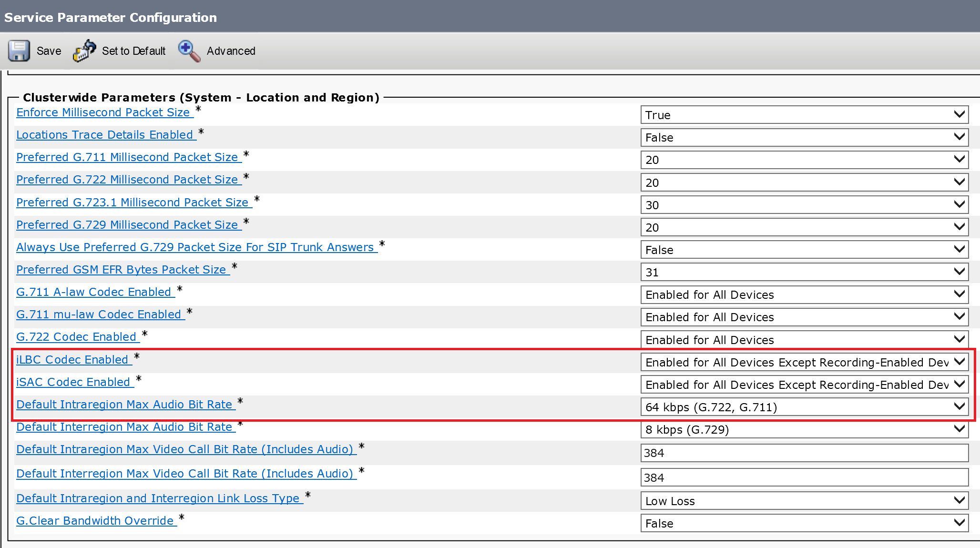This screenshot has width=980, height=548.
Task: Open Default Intraregion Max Video Call Bit Rate link
Action: coord(186,449)
